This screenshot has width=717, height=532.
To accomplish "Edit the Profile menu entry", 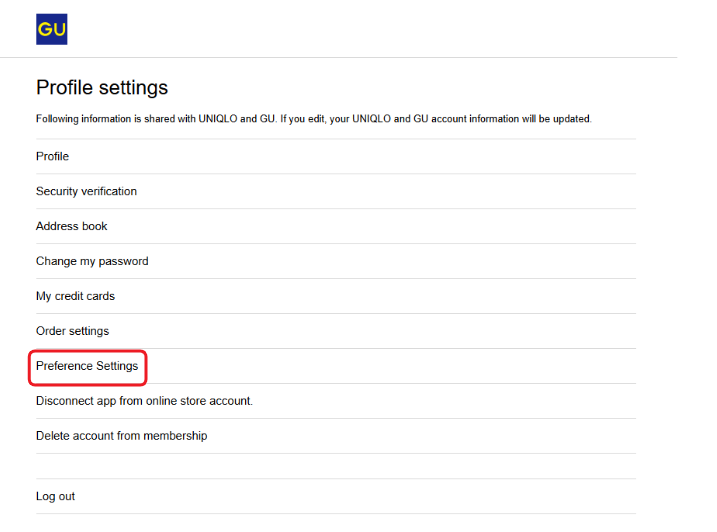I will [x=52, y=156].
